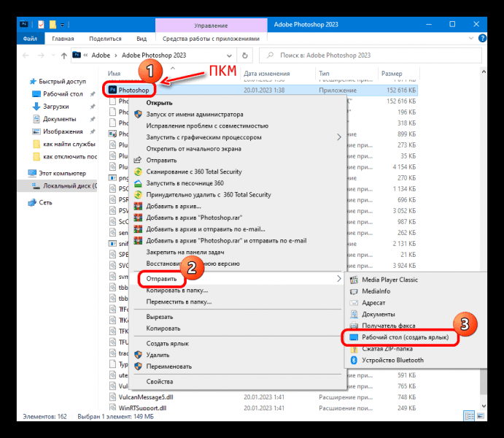Click the back navigation arrow
This screenshot has width=504, height=438.
(x=26, y=55)
